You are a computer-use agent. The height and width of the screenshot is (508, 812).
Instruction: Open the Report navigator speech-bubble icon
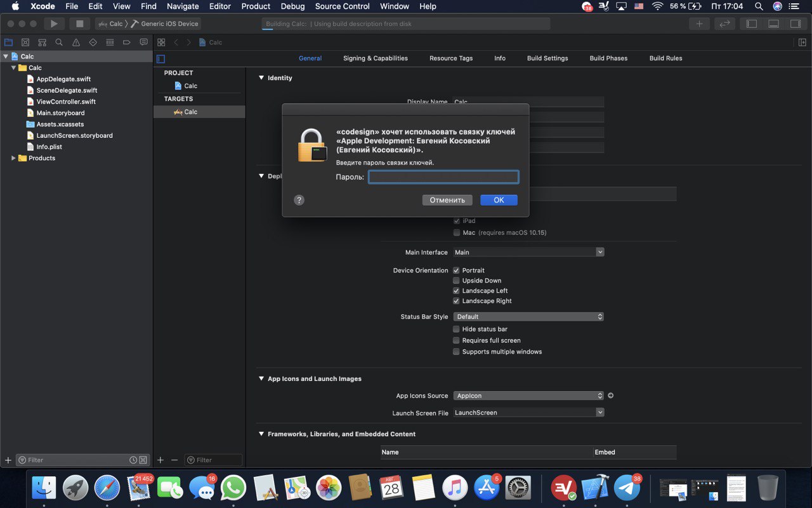pyautogui.click(x=144, y=43)
